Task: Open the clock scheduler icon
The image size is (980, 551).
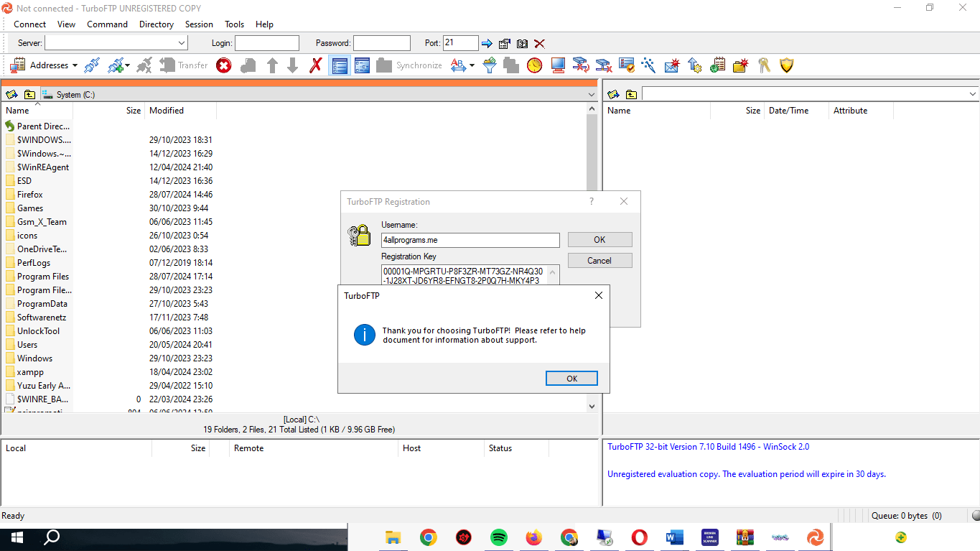Action: click(x=534, y=65)
